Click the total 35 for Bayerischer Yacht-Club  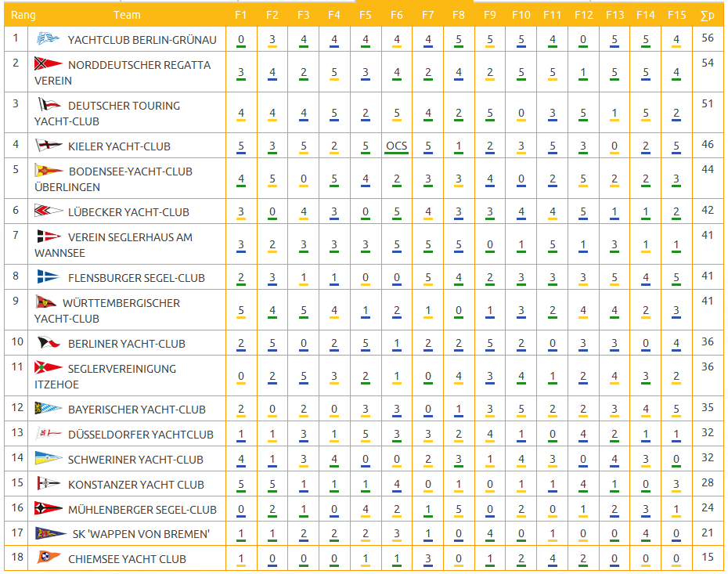coord(708,407)
